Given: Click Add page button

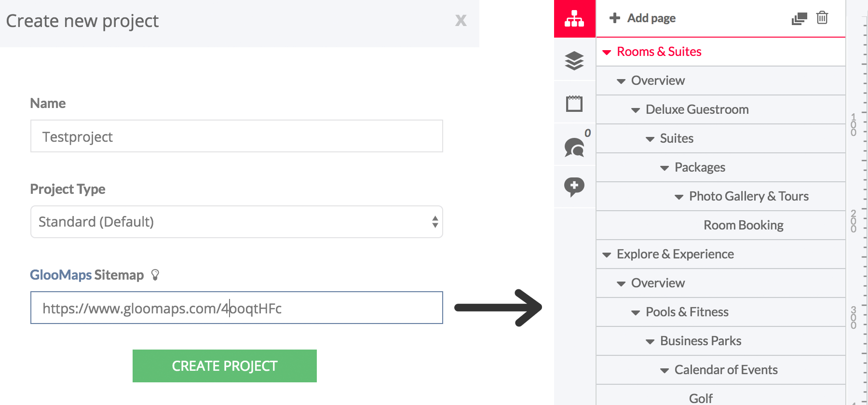Looking at the screenshot, I should (642, 18).
